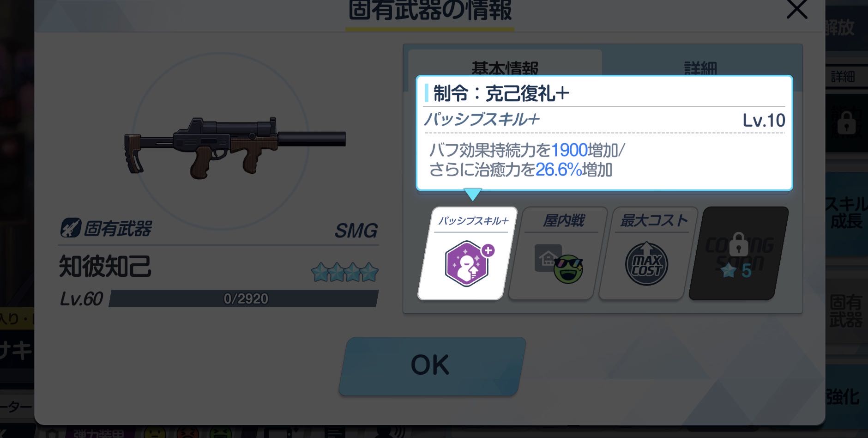The width and height of the screenshot is (868, 438).
Task: Tap the スキル成長 button on right edge
Action: pyautogui.click(x=847, y=213)
